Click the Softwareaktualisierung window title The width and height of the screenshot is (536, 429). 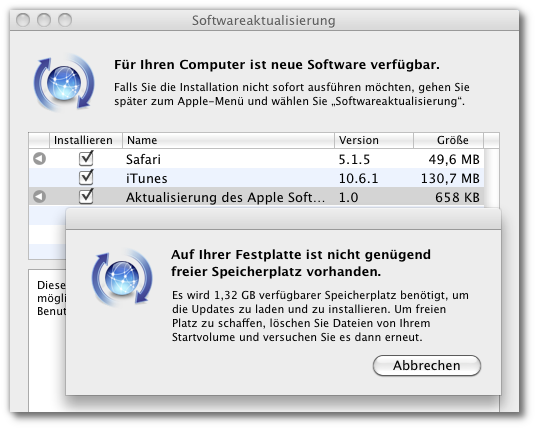[x=264, y=21]
